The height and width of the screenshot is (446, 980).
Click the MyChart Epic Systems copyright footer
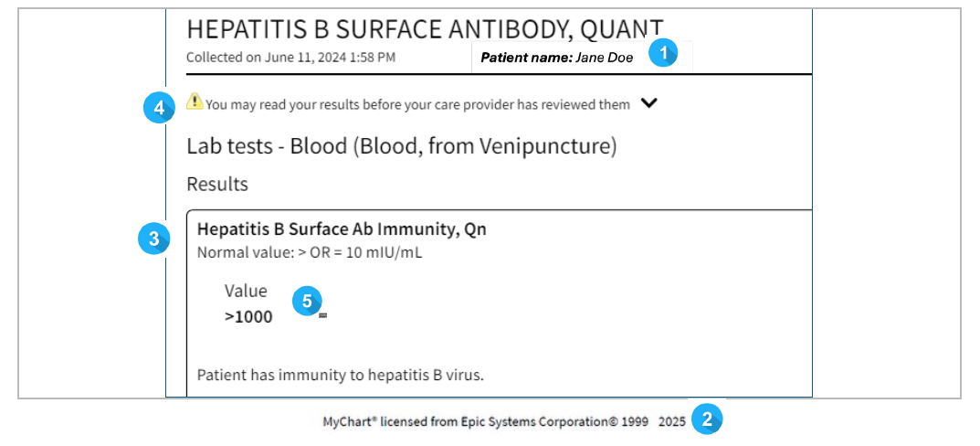tap(503, 422)
